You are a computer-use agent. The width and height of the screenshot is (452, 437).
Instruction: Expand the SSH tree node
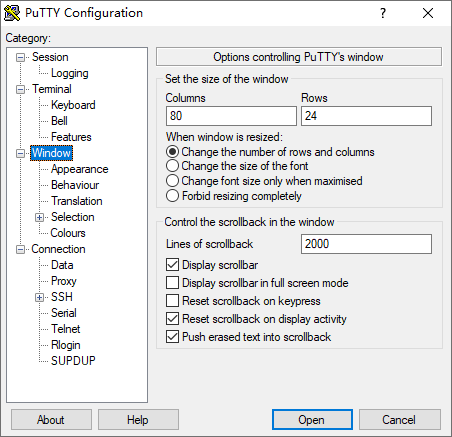coord(39,297)
